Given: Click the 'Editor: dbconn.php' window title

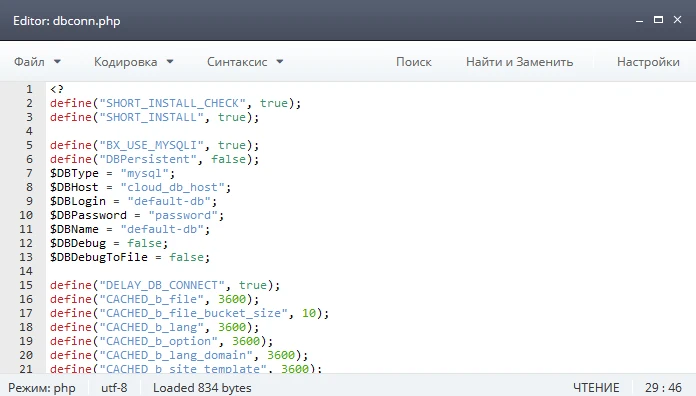Looking at the screenshot, I should 67,21.
